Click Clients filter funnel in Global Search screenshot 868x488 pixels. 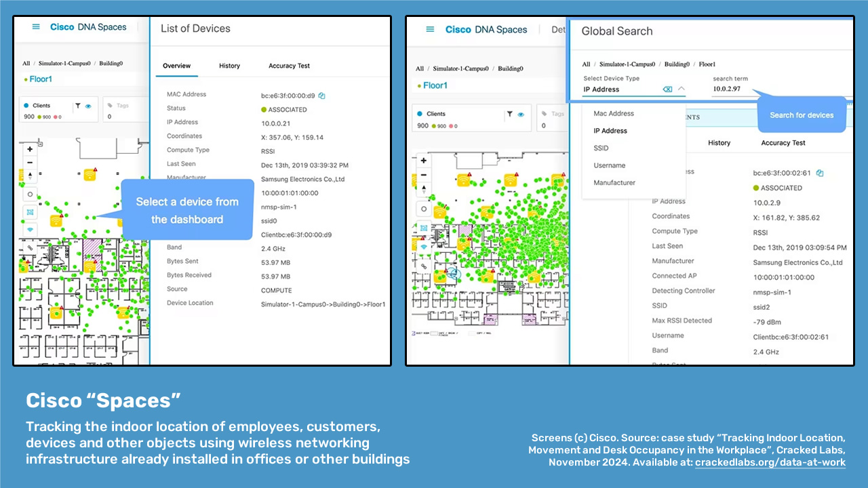[x=509, y=115]
